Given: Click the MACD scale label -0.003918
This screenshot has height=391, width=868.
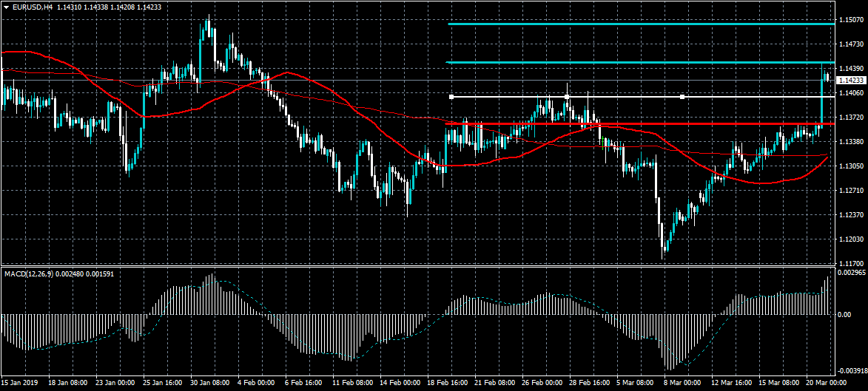Looking at the screenshot, I should tap(852, 370).
